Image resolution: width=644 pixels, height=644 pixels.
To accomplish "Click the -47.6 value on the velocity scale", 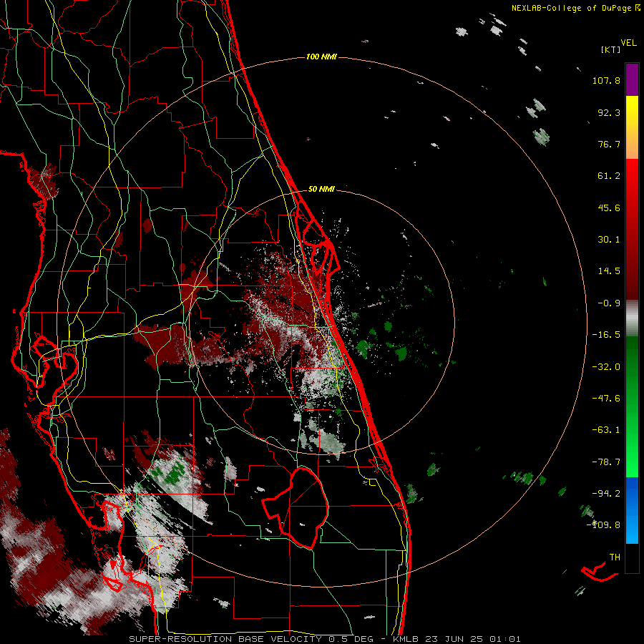I will coord(606,399).
